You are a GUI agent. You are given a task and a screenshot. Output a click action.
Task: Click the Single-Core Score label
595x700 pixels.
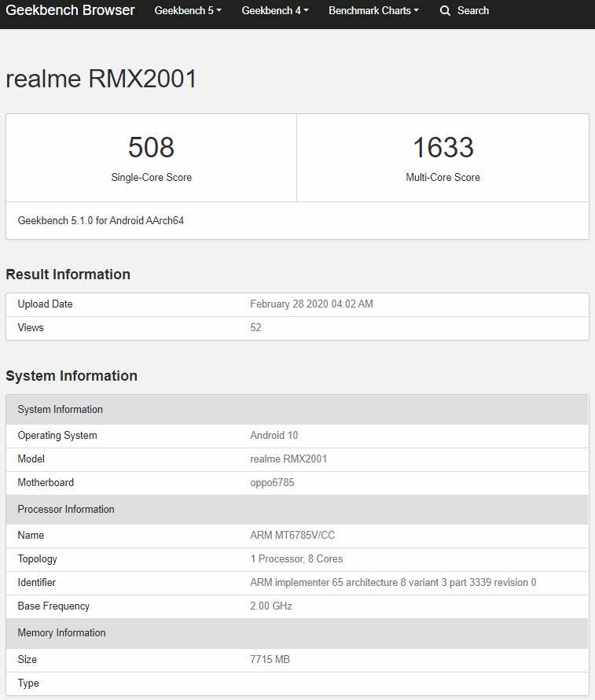(x=151, y=177)
